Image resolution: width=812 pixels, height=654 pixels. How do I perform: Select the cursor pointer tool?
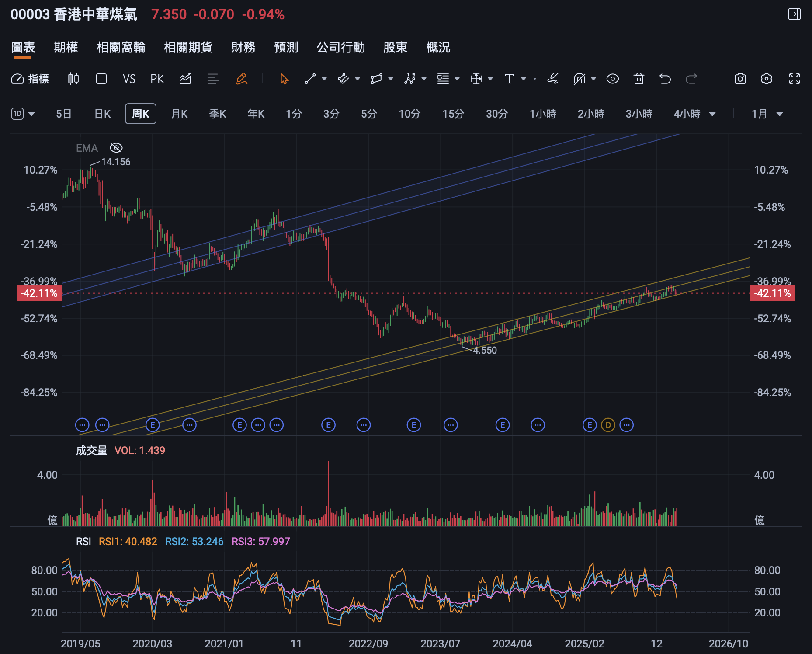[x=284, y=79]
